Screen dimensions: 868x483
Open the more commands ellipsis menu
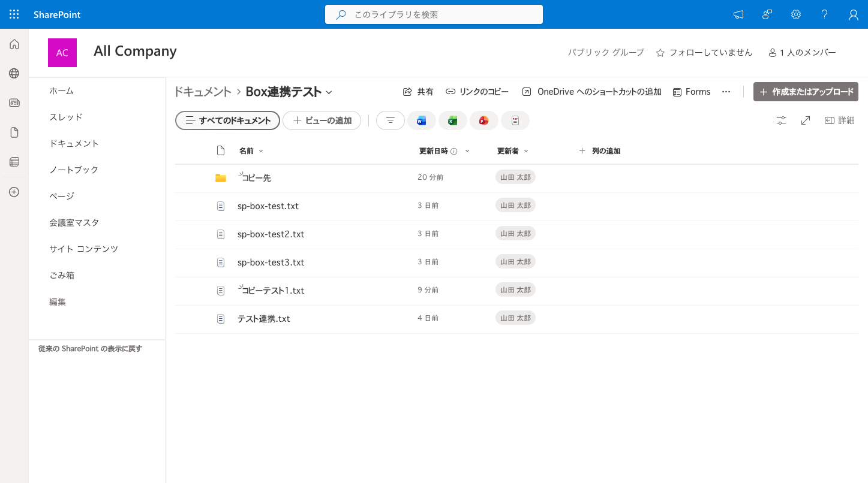tap(726, 92)
